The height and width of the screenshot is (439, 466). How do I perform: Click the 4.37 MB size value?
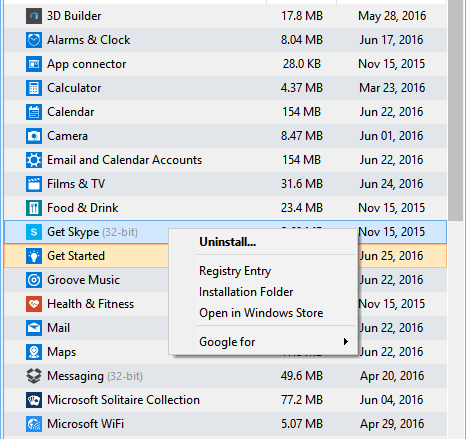[x=302, y=88]
